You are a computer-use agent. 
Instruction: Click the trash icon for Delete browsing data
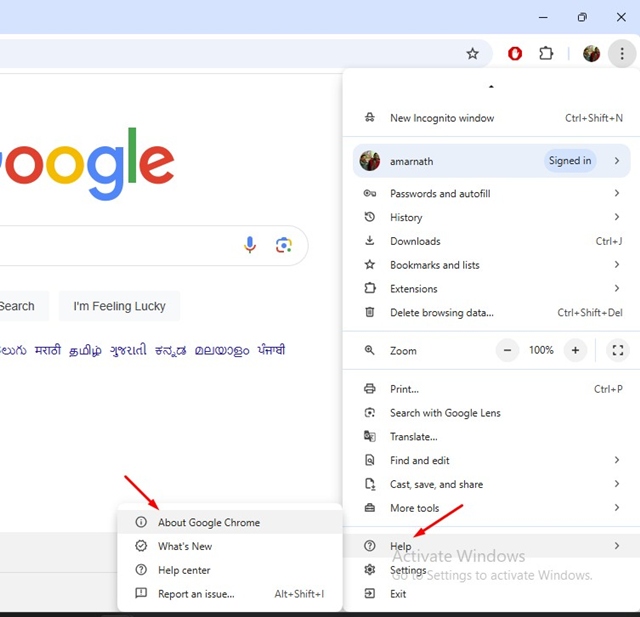point(370,312)
